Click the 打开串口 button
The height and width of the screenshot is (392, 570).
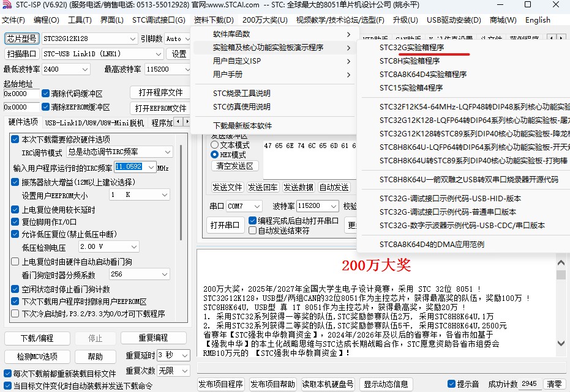(225, 225)
